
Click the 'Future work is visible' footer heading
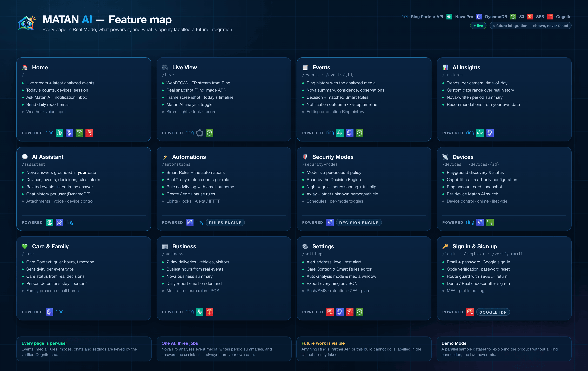tap(323, 343)
